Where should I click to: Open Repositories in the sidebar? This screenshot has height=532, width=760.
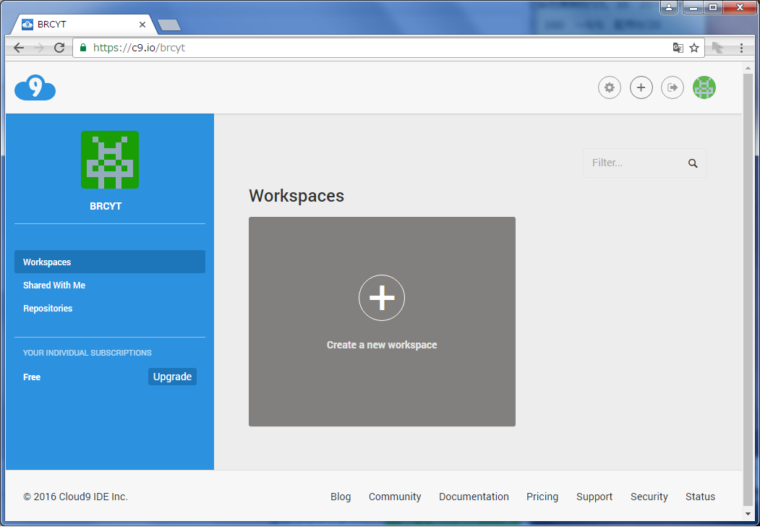point(48,309)
